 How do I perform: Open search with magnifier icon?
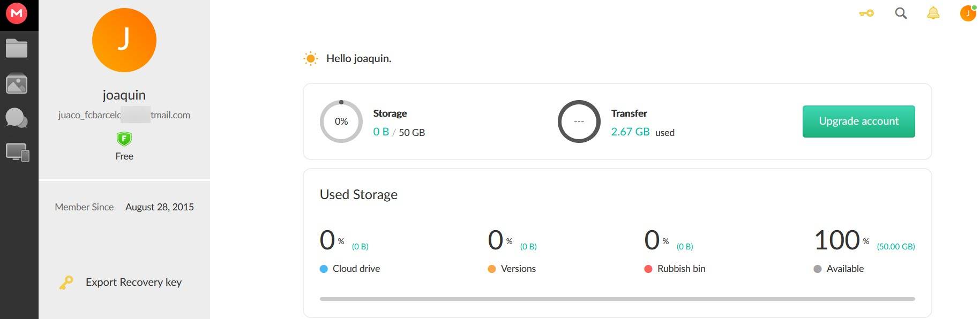pos(901,13)
